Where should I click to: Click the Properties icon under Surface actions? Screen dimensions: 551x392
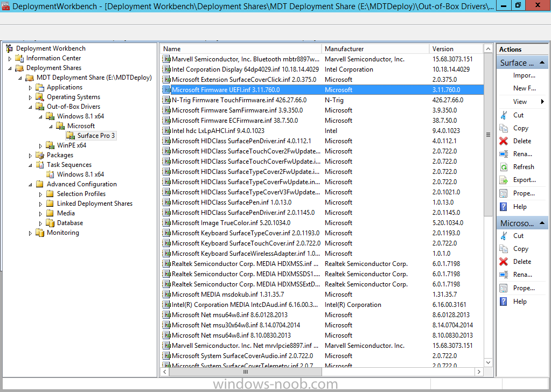click(x=504, y=193)
